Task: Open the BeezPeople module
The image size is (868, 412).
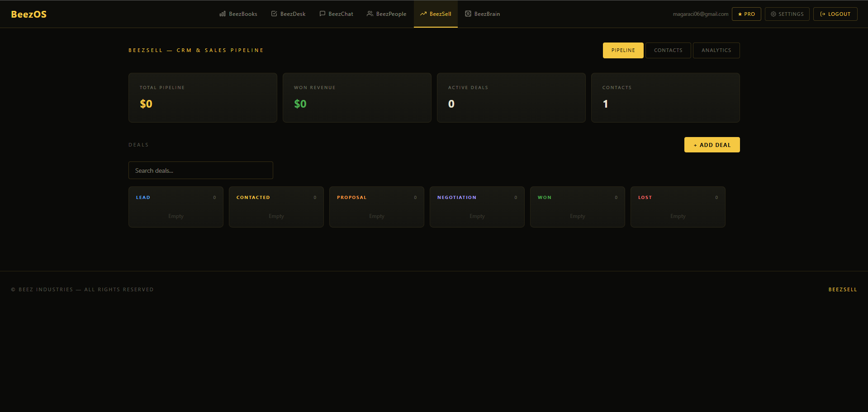Action: coord(387,14)
